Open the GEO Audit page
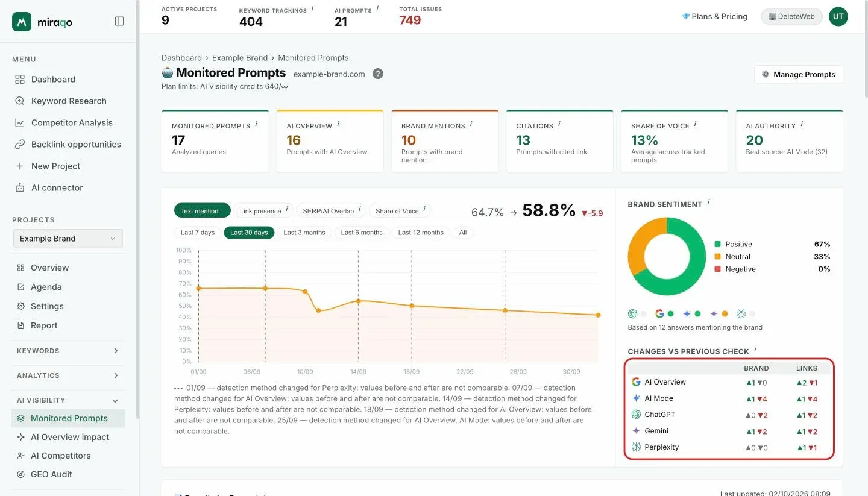Image resolution: width=868 pixels, height=496 pixels. coord(51,474)
